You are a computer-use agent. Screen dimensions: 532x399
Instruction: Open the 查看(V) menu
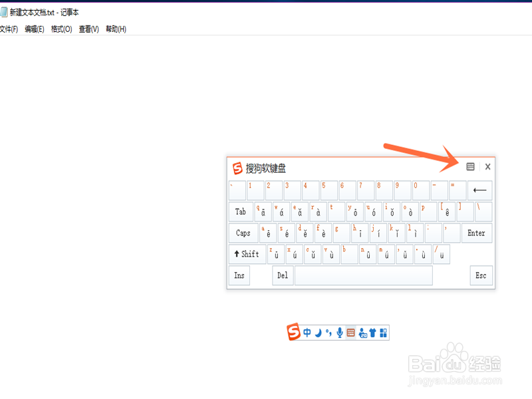pyautogui.click(x=88, y=29)
